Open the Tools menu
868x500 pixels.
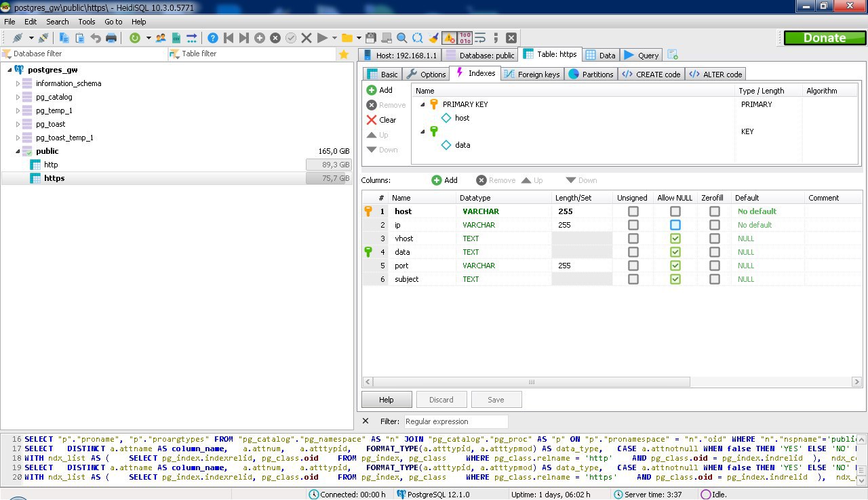click(x=87, y=22)
